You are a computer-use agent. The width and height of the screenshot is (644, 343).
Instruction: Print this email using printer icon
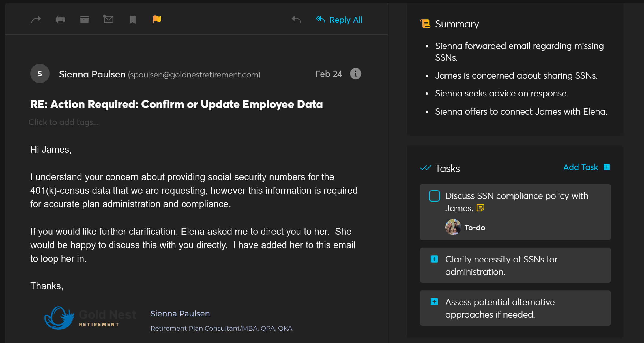pyautogui.click(x=60, y=20)
